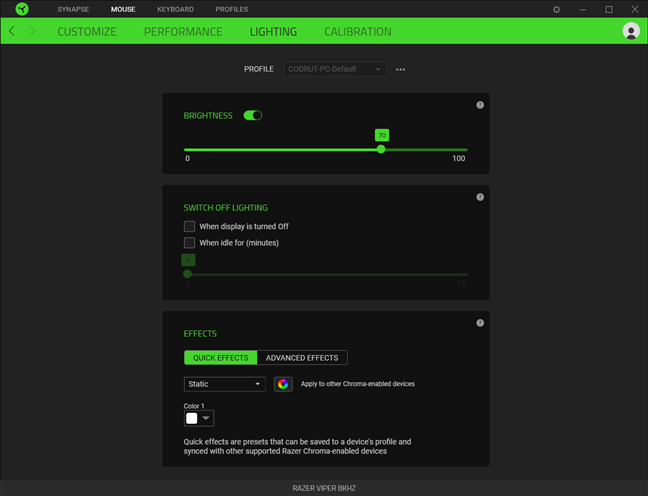The image size is (648, 496).
Task: Open the Profile dropdown CODRUT-PC-Default
Action: (335, 69)
